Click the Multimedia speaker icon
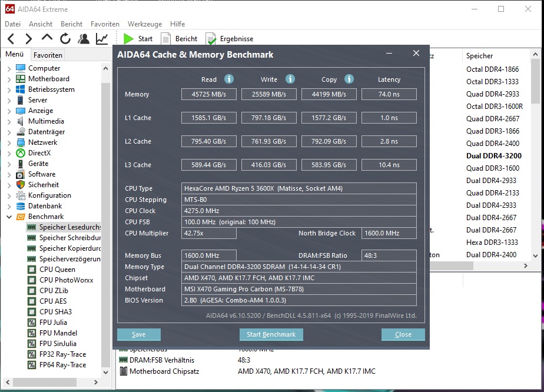This screenshot has height=392, width=544. (21, 121)
